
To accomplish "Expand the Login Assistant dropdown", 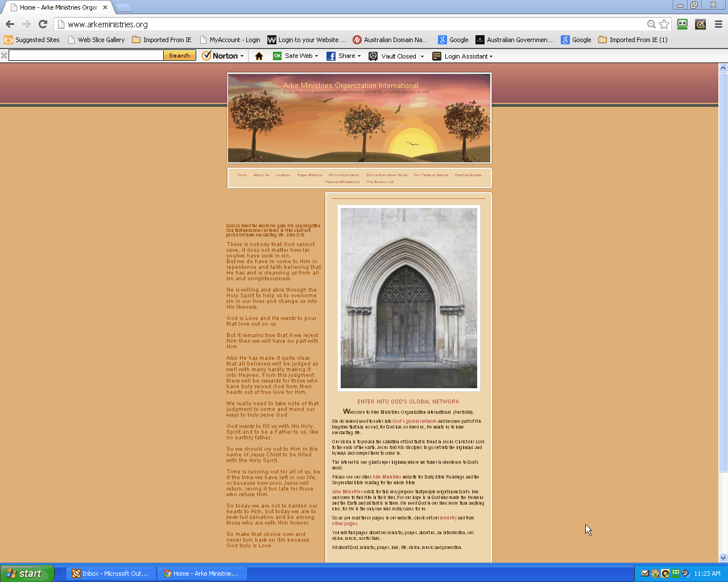I will point(491,56).
